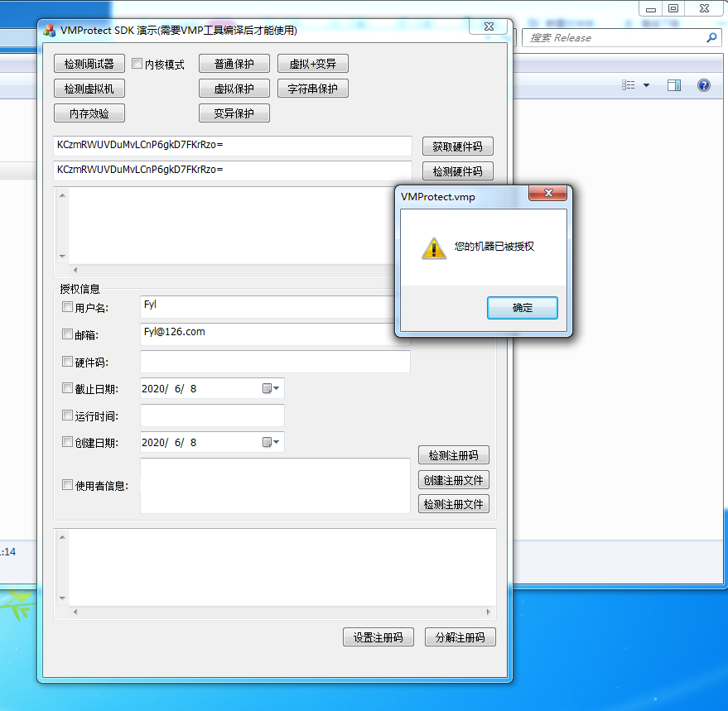The width and height of the screenshot is (728, 711).
Task: Click scroll-right arrow of bottom text area
Action: click(489, 613)
